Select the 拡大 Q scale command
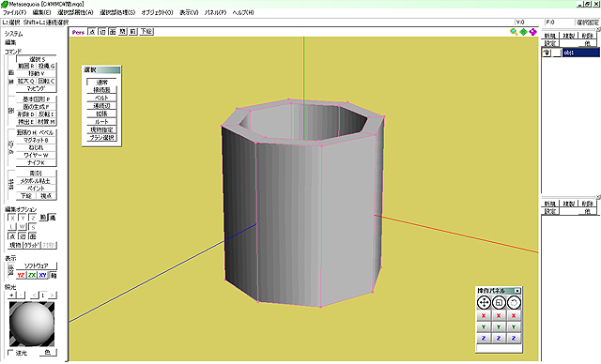Viewport: 601px width, 364px height. pyautogui.click(x=26, y=81)
